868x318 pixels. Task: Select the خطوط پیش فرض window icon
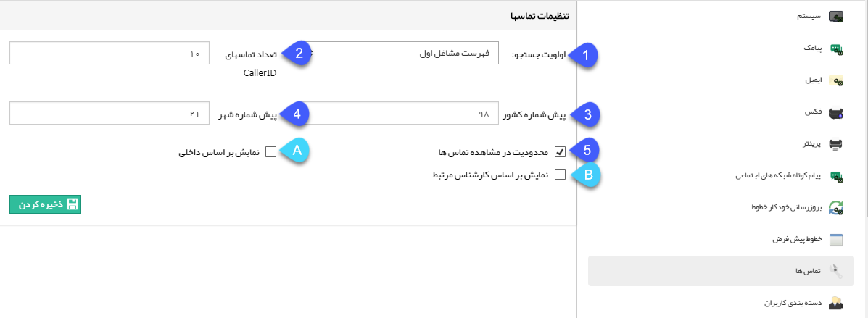click(835, 240)
